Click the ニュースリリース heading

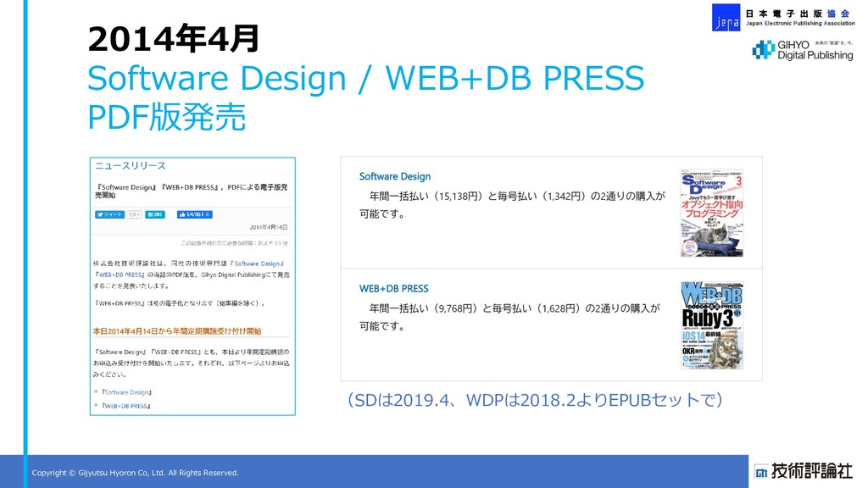(x=130, y=166)
